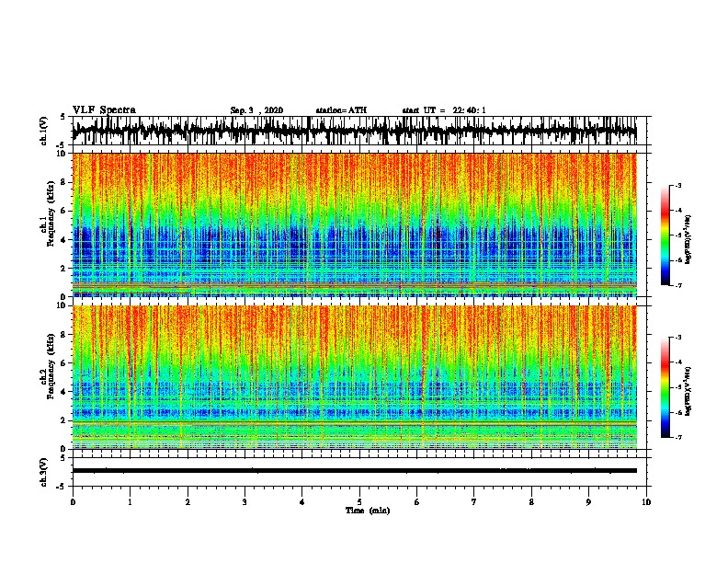728x563 pixels.
Task: Click time axis tick label "3"
Action: point(245,502)
